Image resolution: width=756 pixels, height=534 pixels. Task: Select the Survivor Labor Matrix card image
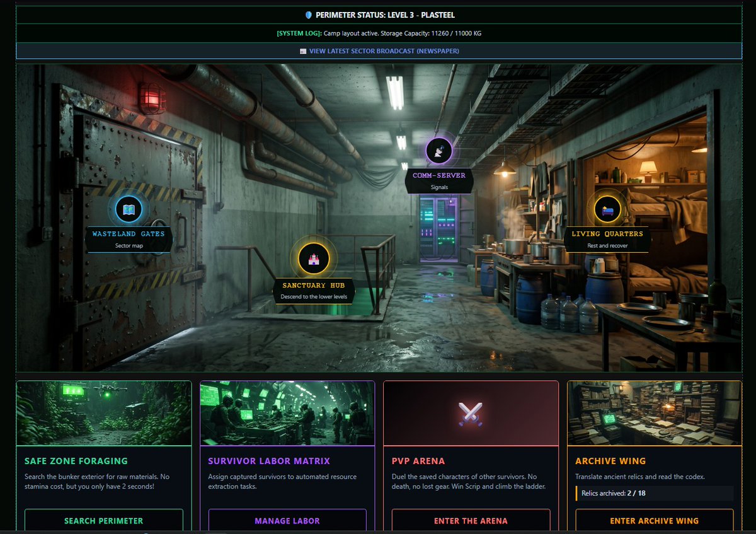tap(287, 414)
